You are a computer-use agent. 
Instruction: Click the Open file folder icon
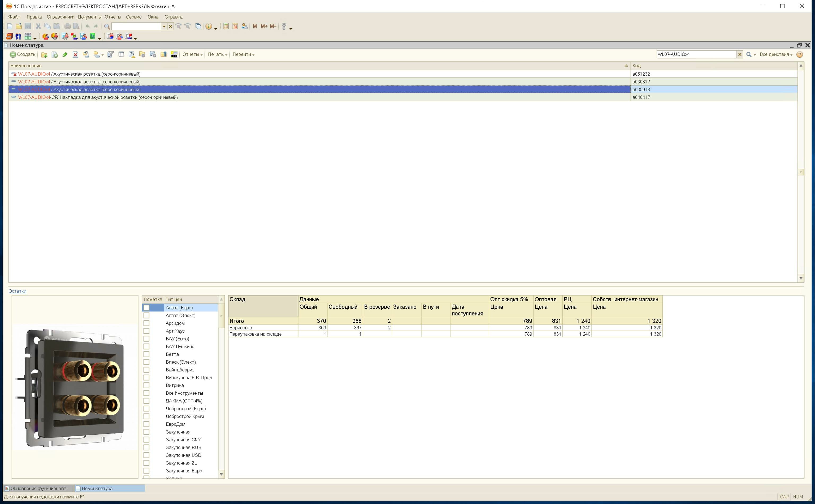(19, 26)
